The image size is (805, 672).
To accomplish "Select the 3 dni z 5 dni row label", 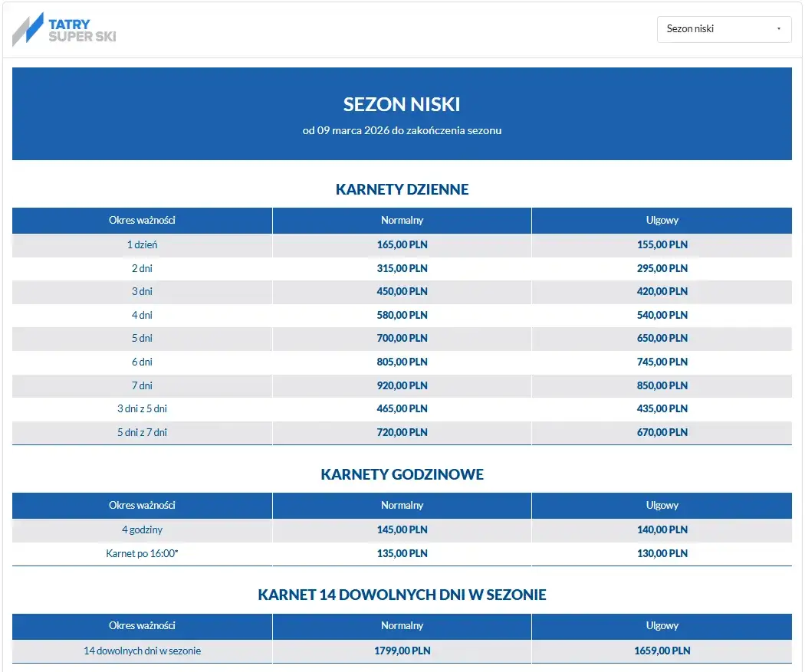I will tap(142, 409).
